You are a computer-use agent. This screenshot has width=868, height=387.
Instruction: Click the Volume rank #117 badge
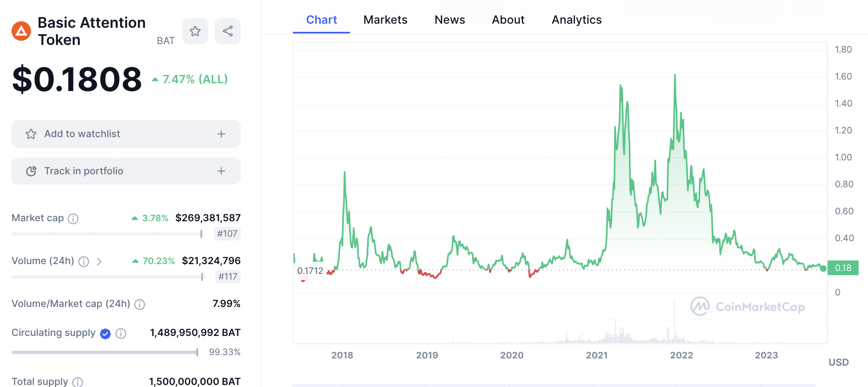click(228, 277)
